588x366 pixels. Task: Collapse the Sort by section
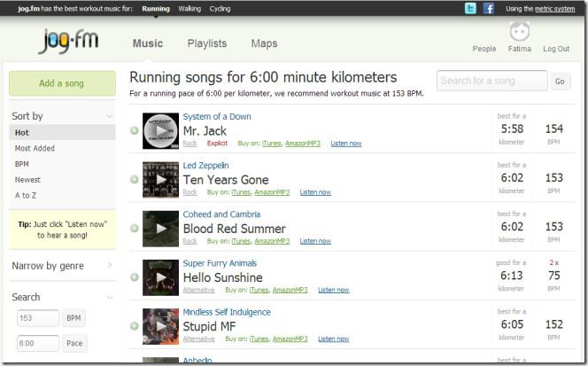(x=110, y=116)
